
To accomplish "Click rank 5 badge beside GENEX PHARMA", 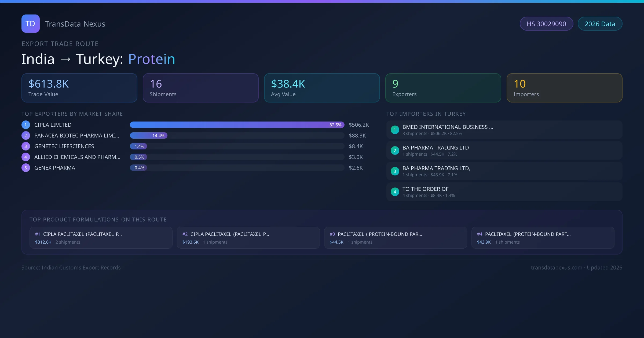I will point(26,168).
